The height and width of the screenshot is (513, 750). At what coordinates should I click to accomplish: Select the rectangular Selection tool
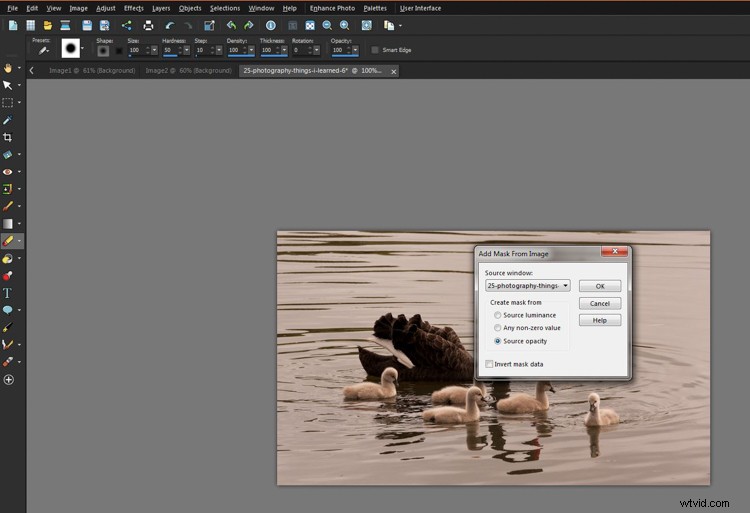point(8,102)
